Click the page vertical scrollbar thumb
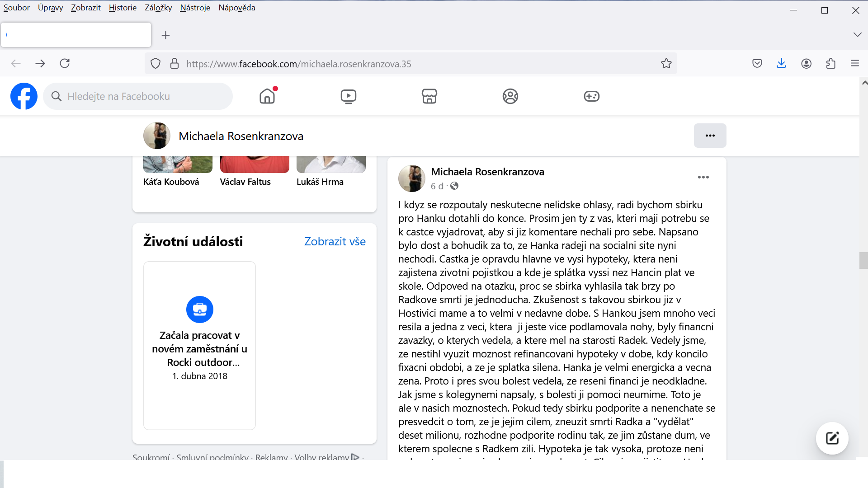 [x=863, y=261]
